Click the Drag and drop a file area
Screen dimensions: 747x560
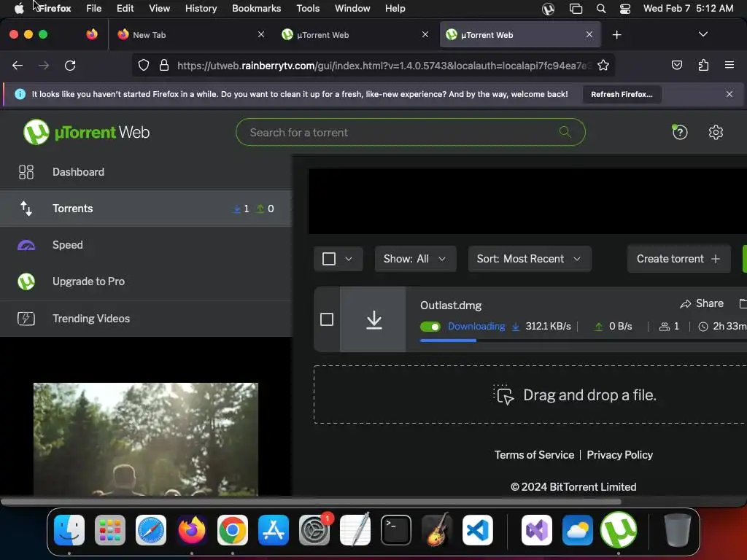[x=530, y=394]
